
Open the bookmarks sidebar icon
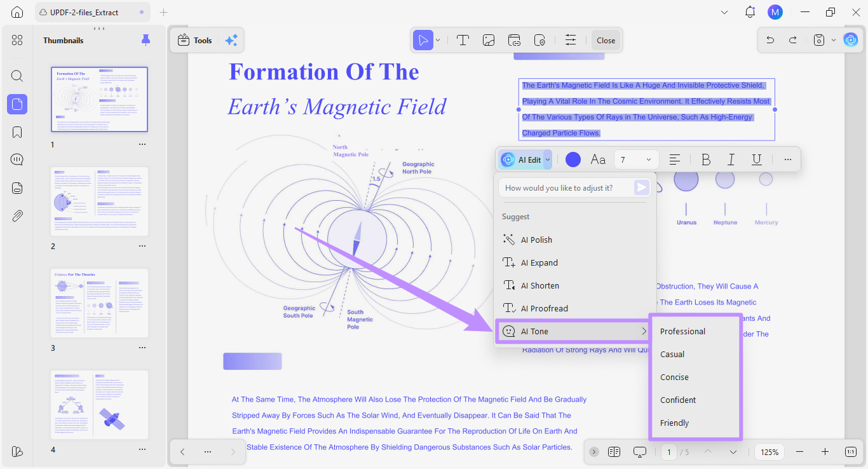[17, 132]
